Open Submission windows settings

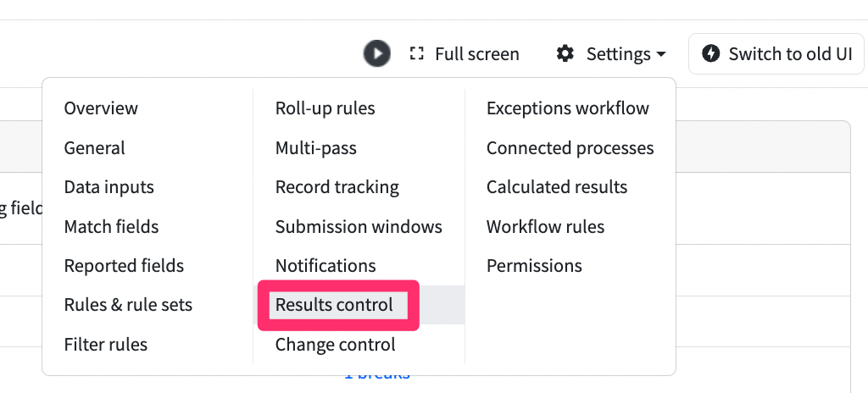(359, 226)
